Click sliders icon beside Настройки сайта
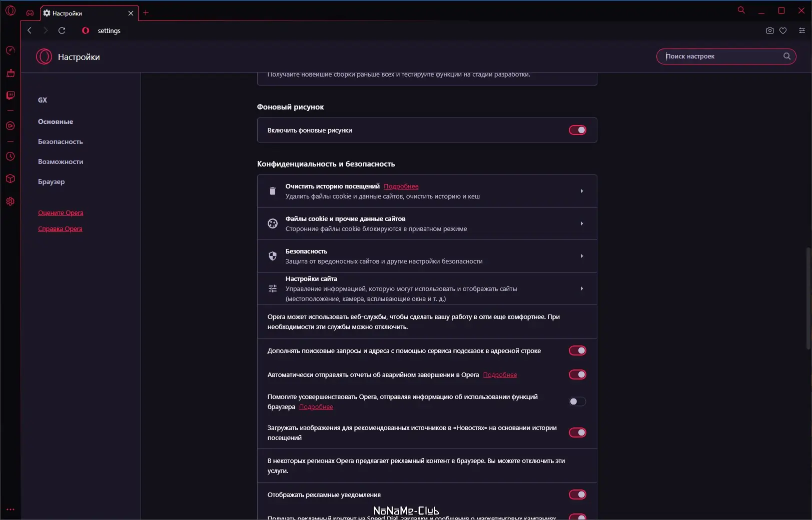The image size is (812, 520). pyautogui.click(x=273, y=288)
